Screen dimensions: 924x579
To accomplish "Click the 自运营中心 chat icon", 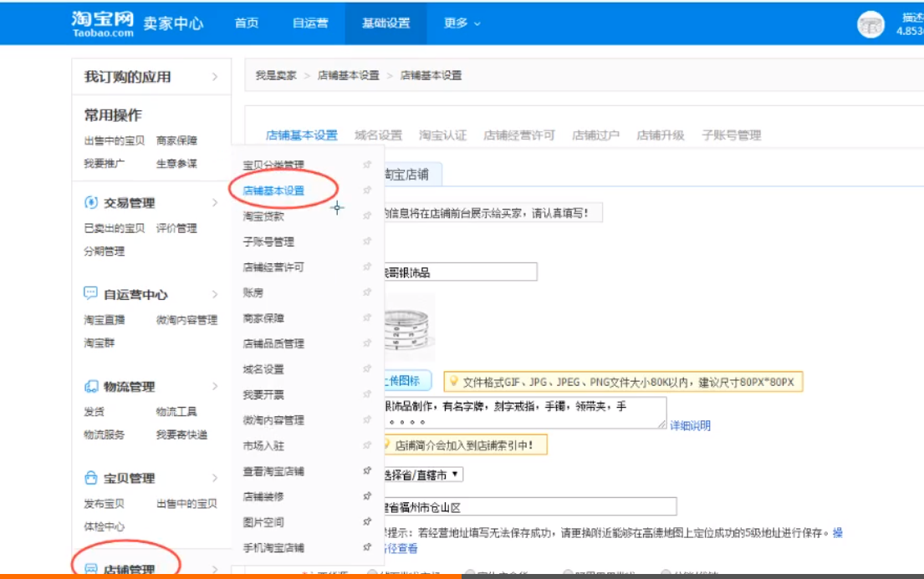I will [x=91, y=294].
